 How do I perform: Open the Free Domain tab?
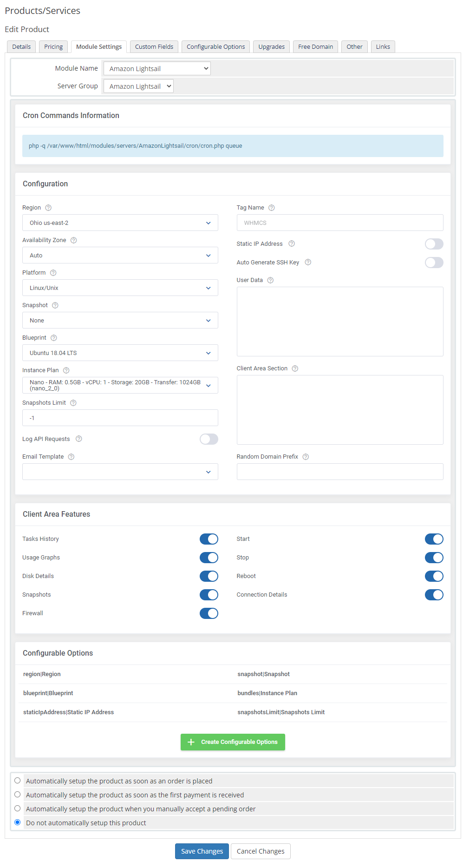tap(315, 46)
